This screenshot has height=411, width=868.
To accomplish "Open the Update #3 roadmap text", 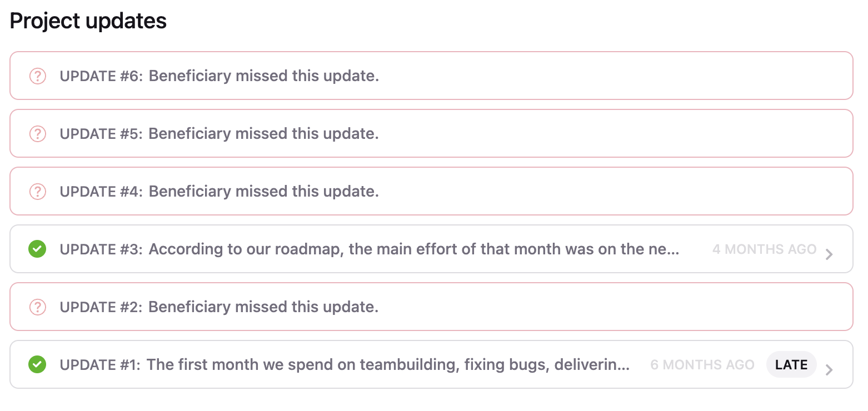I will pyautogui.click(x=414, y=249).
